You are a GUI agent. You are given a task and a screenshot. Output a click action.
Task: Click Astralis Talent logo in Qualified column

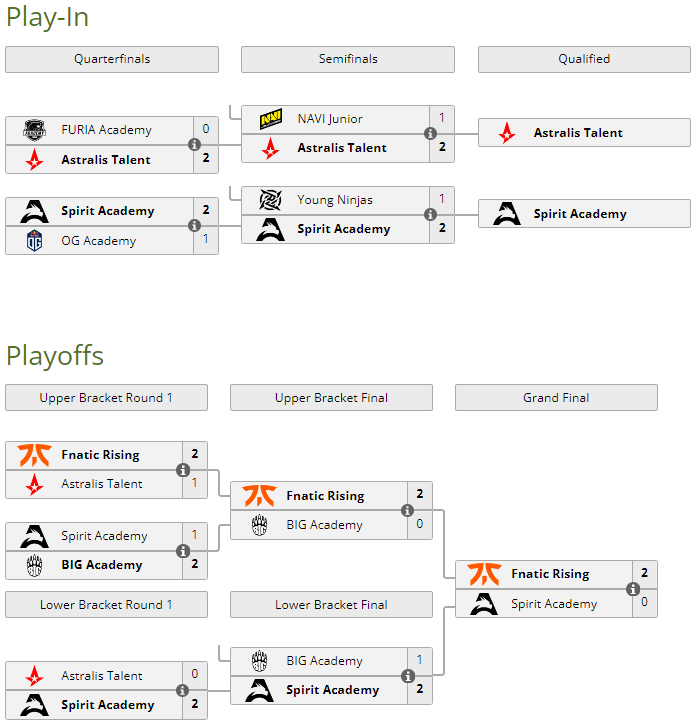pos(508,133)
